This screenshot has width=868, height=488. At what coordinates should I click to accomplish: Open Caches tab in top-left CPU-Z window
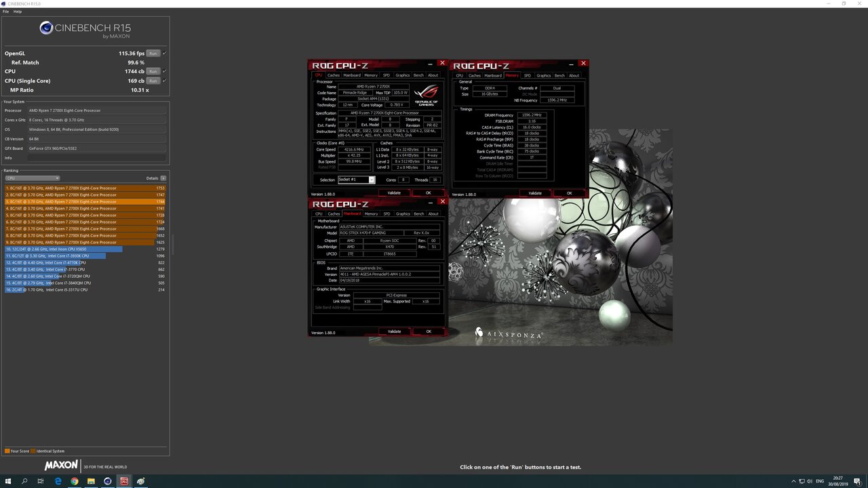click(x=334, y=75)
